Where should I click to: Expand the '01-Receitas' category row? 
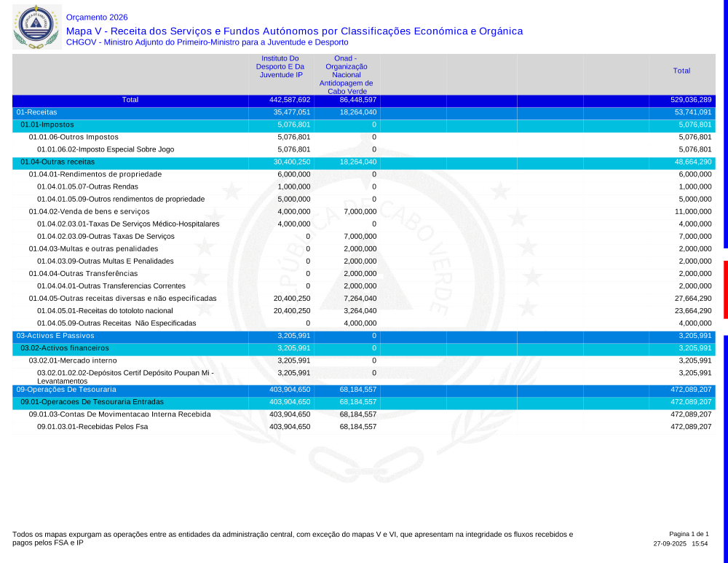pyautogui.click(x=37, y=112)
